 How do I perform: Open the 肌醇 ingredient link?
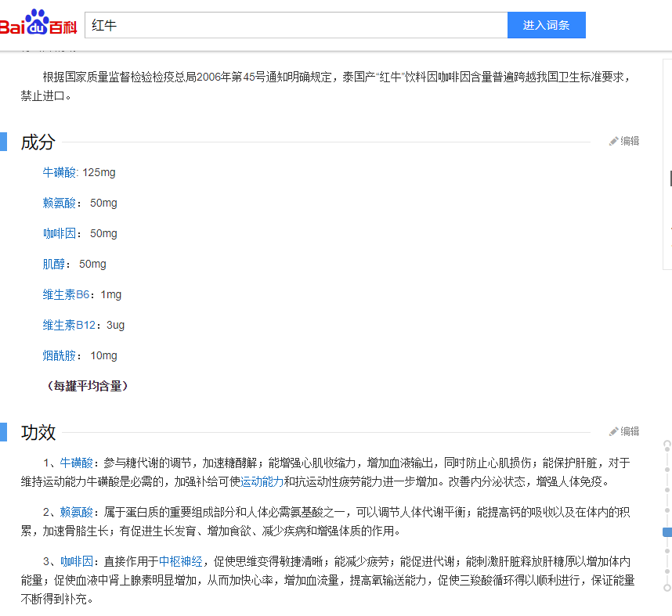[53, 264]
